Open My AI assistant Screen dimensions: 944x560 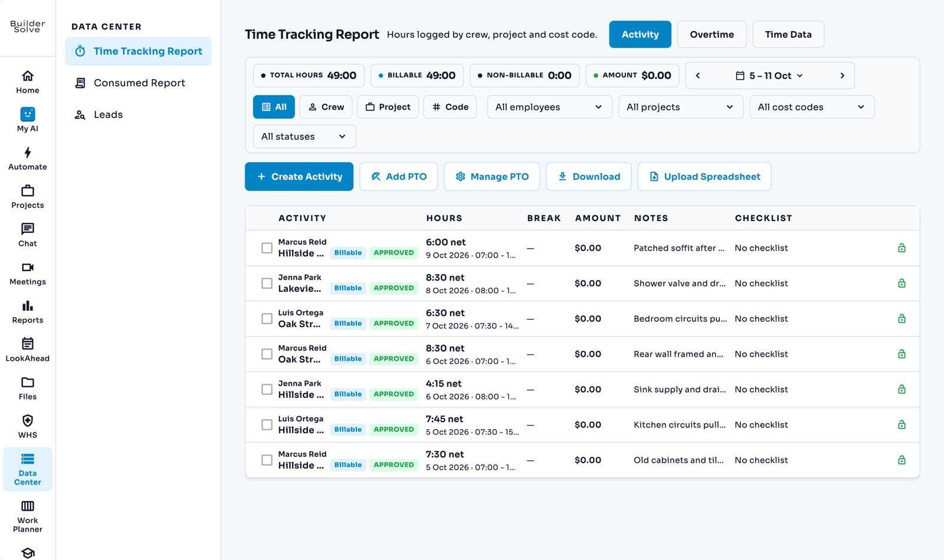[28, 120]
